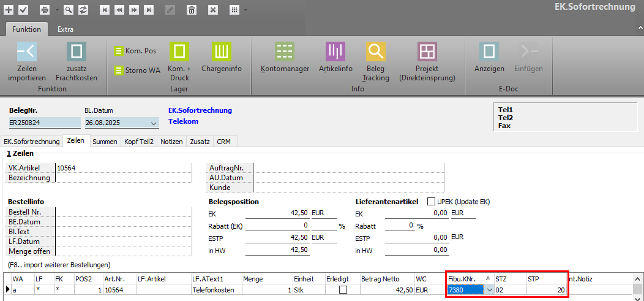
Task: Click the X cancel icon in toolbar
Action: coord(213,9)
